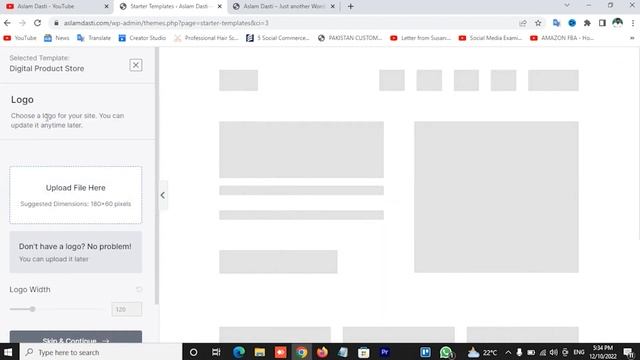Open the Chrome profile avatar
The height and width of the screenshot is (360, 640).
617,23
